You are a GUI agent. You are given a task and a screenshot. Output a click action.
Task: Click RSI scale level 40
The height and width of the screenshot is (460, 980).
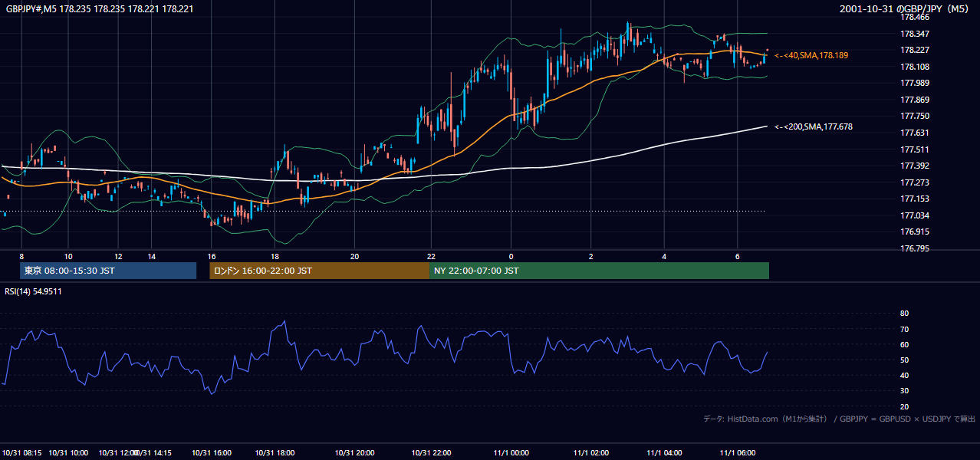[904, 375]
